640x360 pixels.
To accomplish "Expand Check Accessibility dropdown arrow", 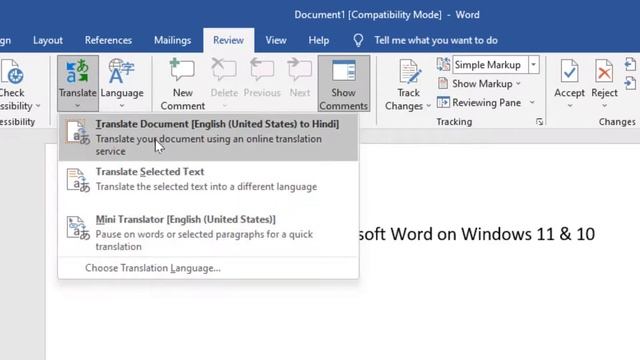I will point(38,106).
